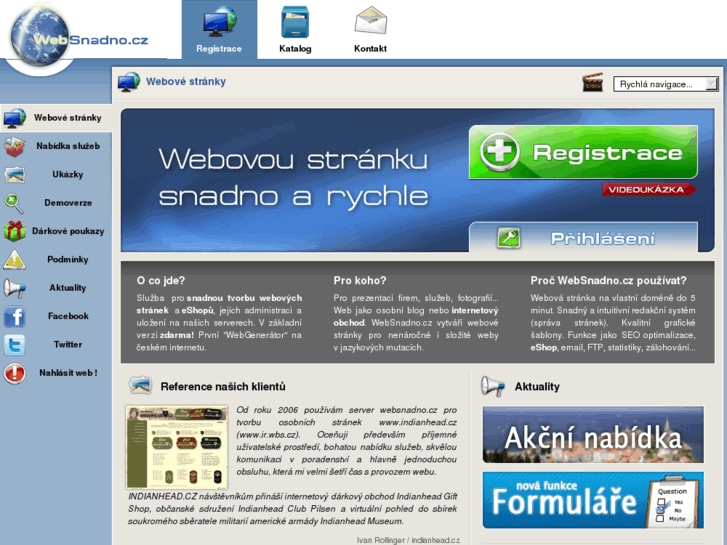The image size is (727, 545).
Task: Open Nahlásit web ! sidebar link
Action: [x=68, y=372]
